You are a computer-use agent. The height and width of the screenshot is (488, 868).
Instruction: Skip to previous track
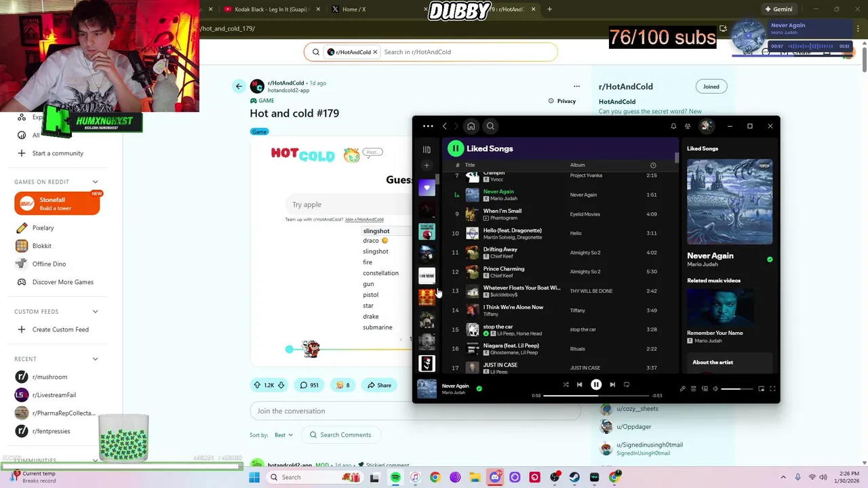579,385
